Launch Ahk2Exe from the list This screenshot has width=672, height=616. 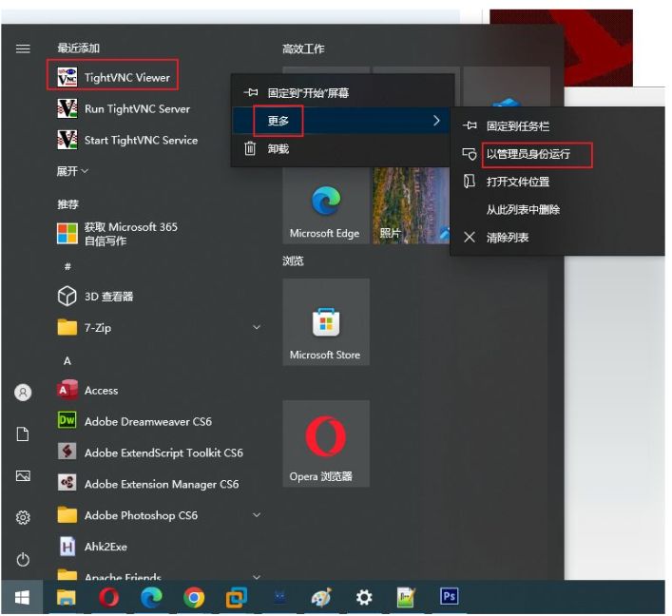click(x=92, y=547)
